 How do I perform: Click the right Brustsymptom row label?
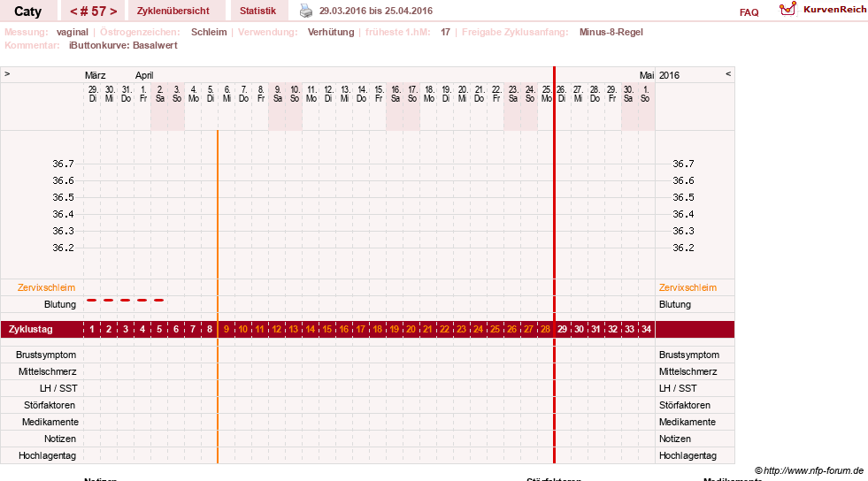pyautogui.click(x=689, y=355)
